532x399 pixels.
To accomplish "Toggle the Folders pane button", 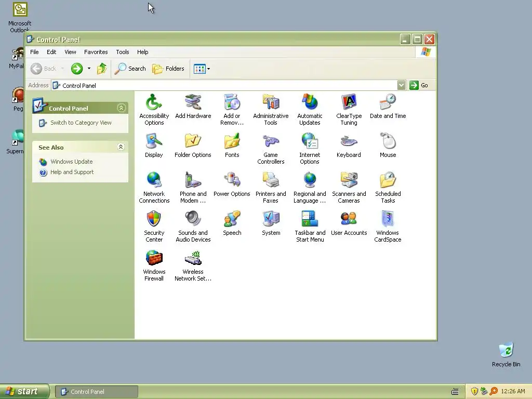I will coord(168,69).
